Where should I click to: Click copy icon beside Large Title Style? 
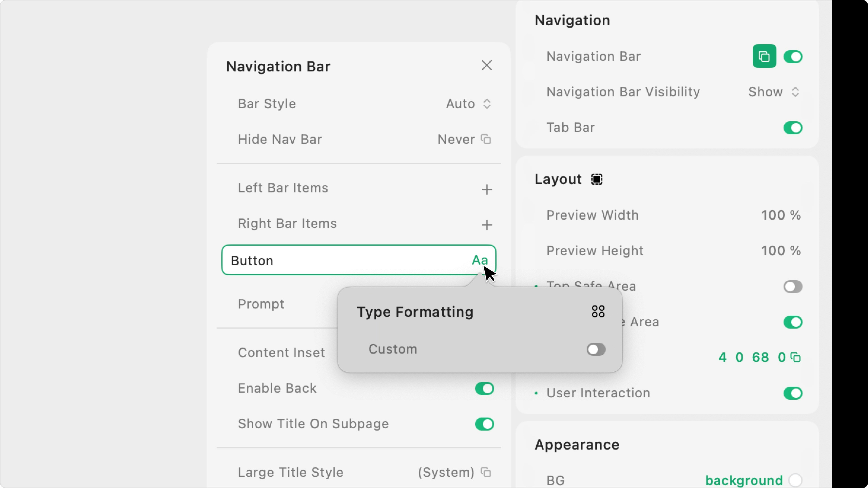pyautogui.click(x=486, y=472)
